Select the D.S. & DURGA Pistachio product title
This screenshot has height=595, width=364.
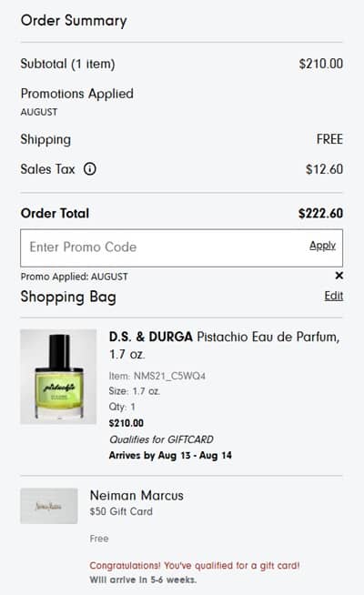(x=224, y=346)
